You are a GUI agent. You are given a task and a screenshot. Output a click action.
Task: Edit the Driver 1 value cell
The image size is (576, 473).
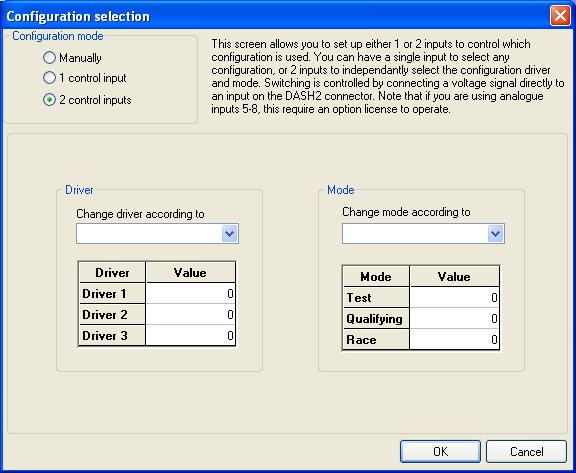190,293
